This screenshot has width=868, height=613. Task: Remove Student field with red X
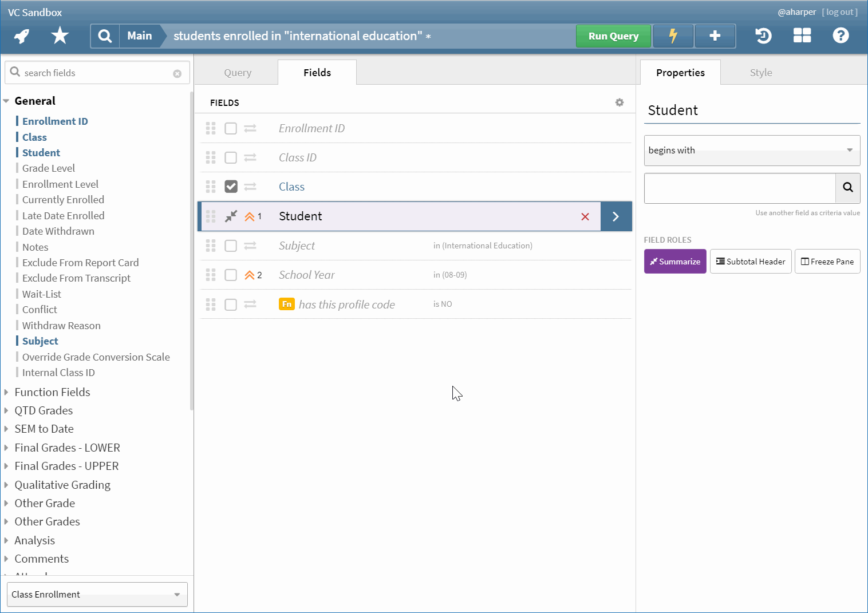(585, 216)
